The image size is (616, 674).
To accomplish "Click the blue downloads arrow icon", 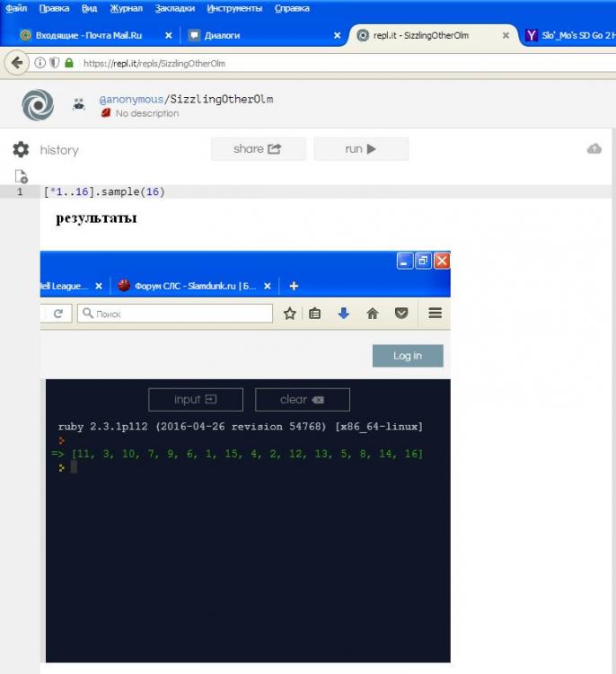I will coord(343,314).
